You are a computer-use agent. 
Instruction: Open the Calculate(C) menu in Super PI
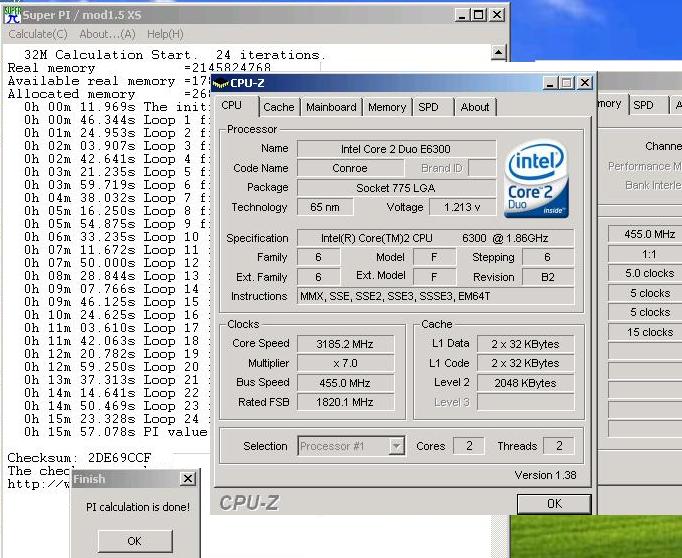click(38, 34)
